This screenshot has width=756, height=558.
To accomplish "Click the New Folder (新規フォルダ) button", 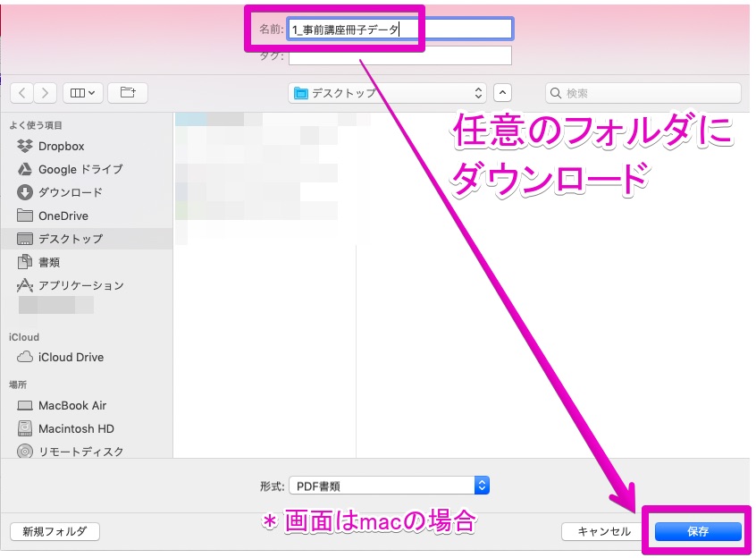I will 55,531.
